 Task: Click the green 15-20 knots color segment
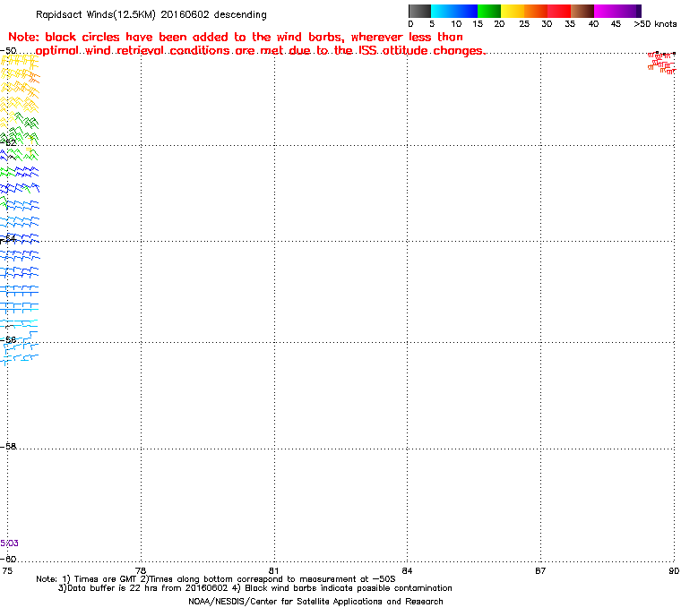[x=489, y=11]
